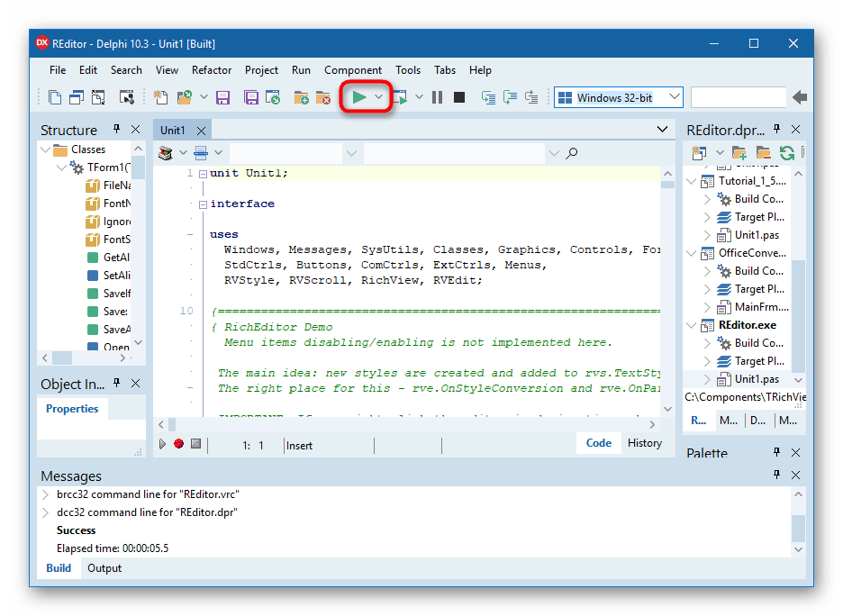The height and width of the screenshot is (616, 843).
Task: Click the View Unit toolbar icon
Action: click(x=55, y=97)
